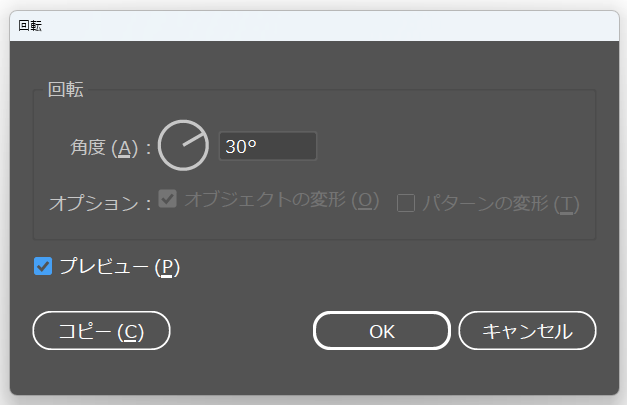Enable the パターンの変形 checkbox

point(406,203)
